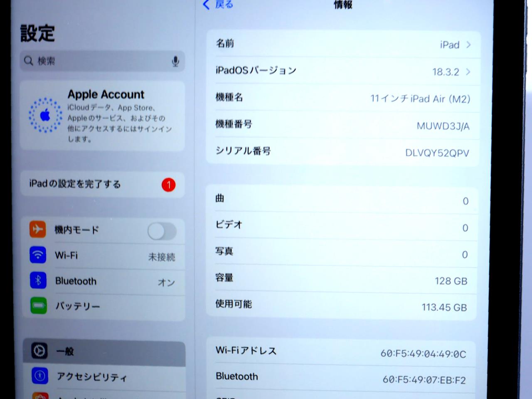Open the 名前 row chevron
This screenshot has height=399, width=532.
coord(468,44)
